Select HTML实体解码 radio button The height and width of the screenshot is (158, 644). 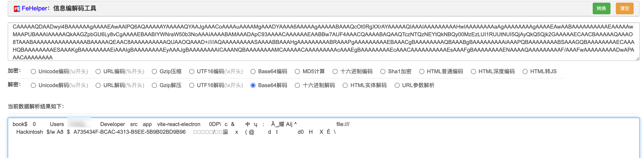pyautogui.click(x=345, y=86)
